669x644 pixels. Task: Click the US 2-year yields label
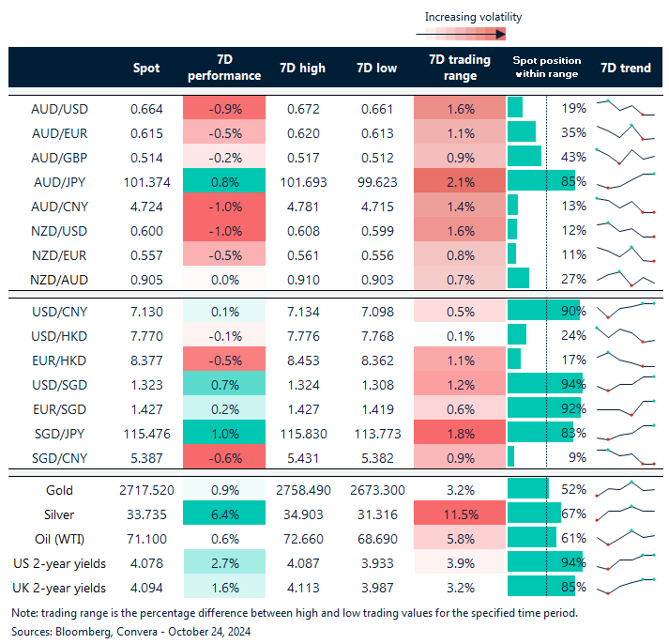point(59,563)
